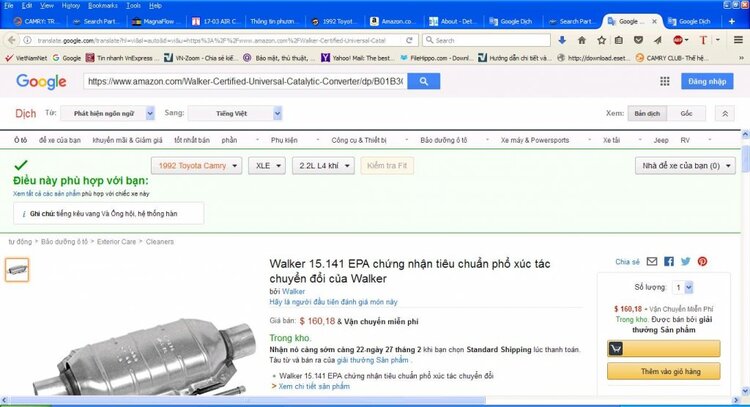Click the horizontal scrollbar at bottom
750x407 pixels.
point(248,400)
